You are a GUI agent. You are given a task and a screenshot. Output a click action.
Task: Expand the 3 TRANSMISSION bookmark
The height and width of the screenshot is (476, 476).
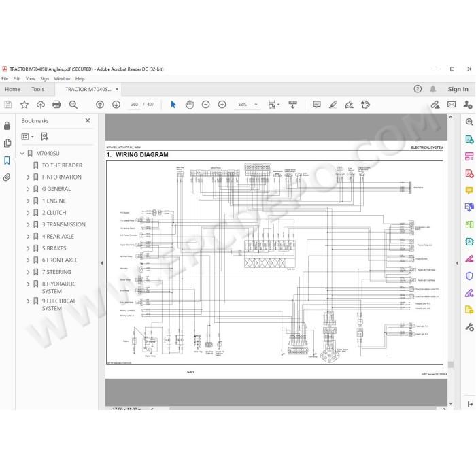[x=28, y=224]
